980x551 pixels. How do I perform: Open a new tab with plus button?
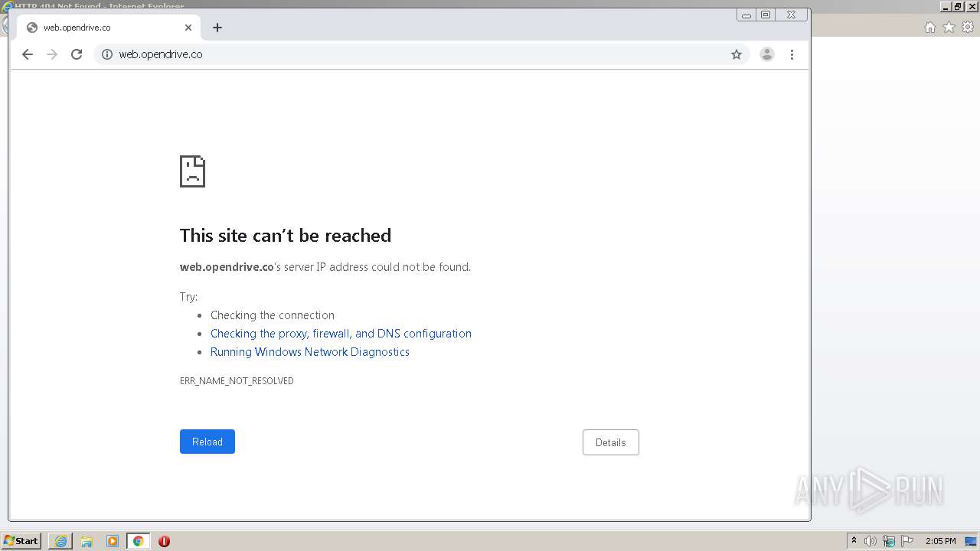[x=217, y=28]
